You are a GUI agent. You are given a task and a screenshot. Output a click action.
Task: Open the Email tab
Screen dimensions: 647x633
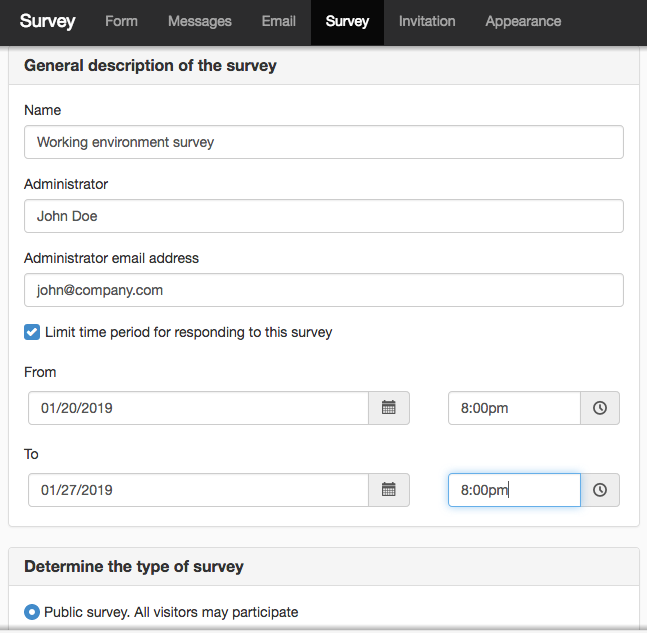(x=279, y=21)
